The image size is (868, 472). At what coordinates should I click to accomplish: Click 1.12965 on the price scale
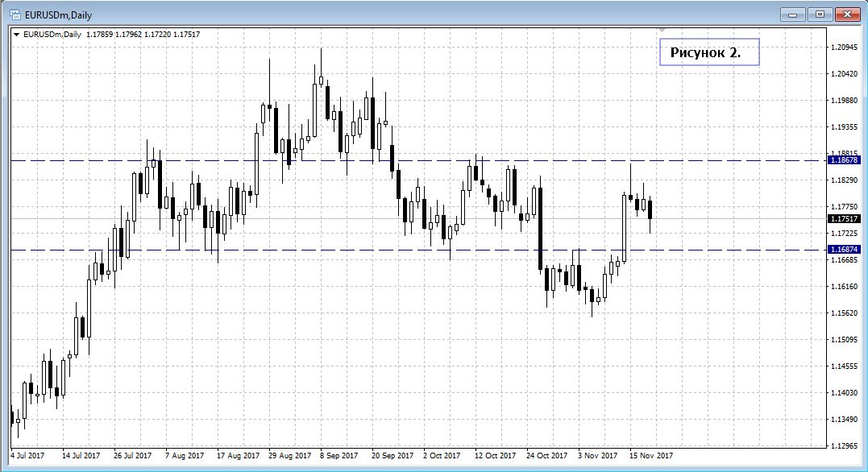tap(843, 445)
